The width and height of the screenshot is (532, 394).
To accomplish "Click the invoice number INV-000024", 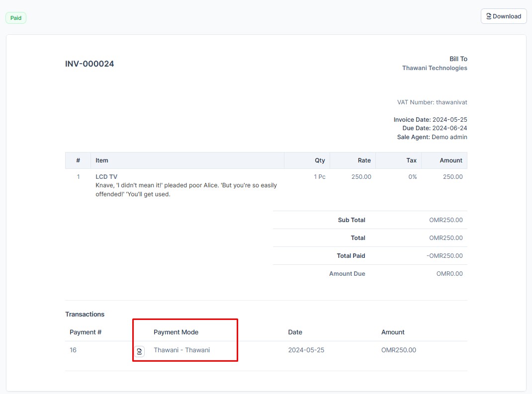I will tap(89, 64).
